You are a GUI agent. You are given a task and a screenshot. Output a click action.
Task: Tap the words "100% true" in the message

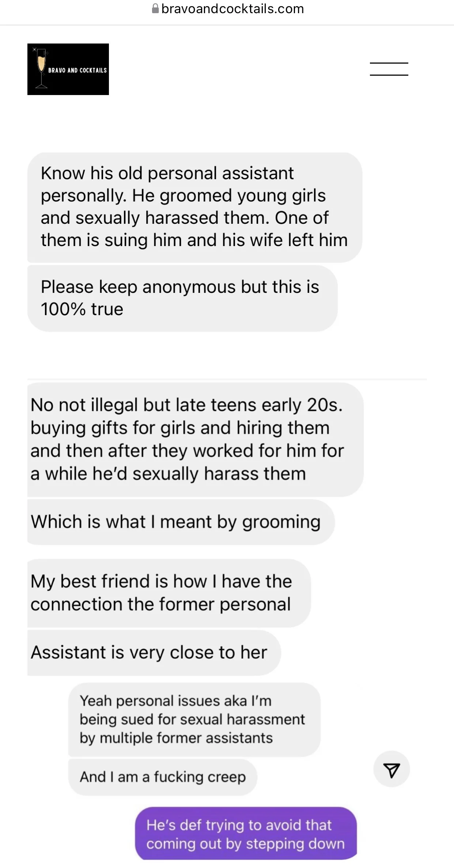click(x=82, y=309)
